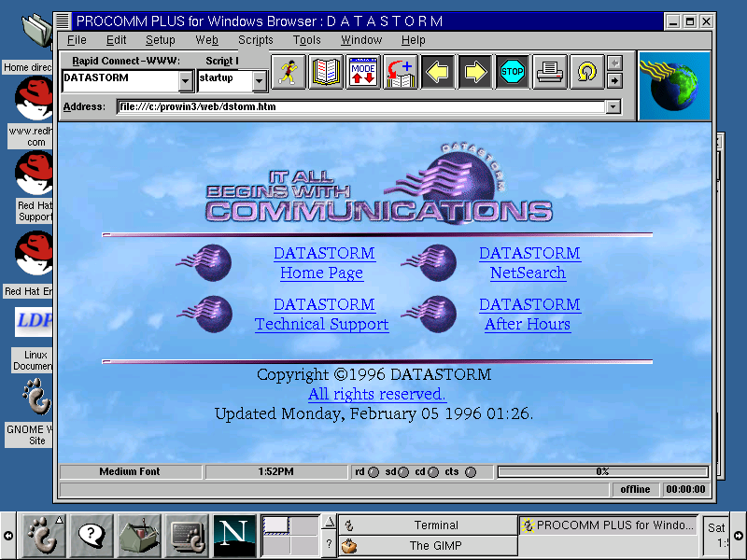Open the Scripts menu
This screenshot has width=747, height=560.
(x=255, y=40)
